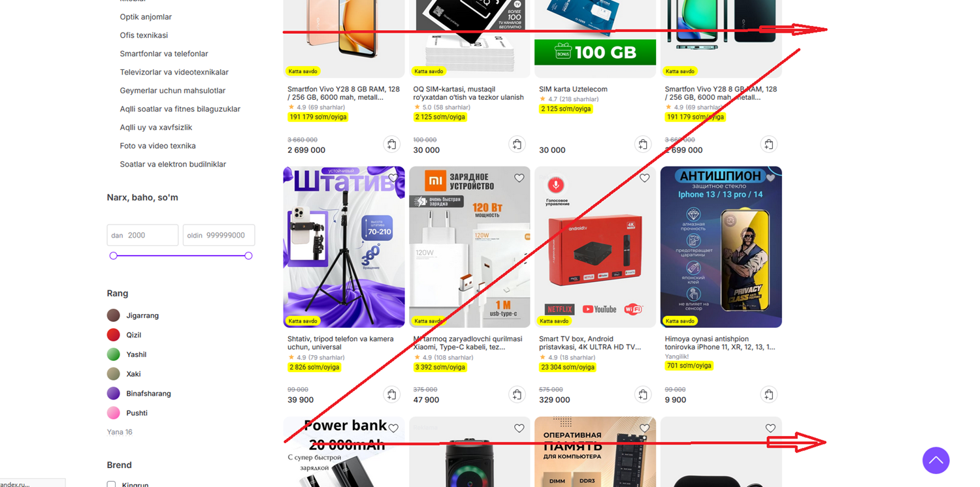Open Aqlli uy va xavfsizlik category
980x487 pixels.
point(155,127)
